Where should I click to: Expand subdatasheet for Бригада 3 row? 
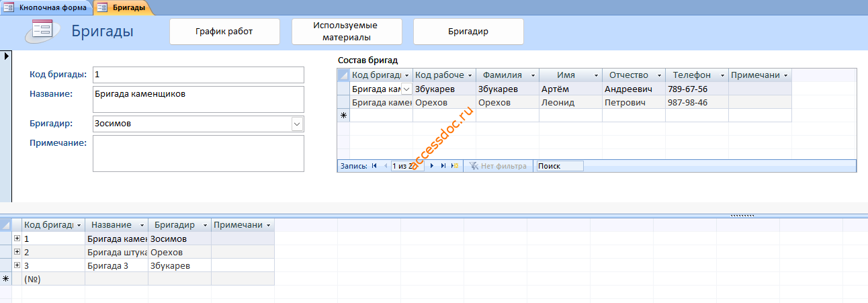tap(17, 265)
